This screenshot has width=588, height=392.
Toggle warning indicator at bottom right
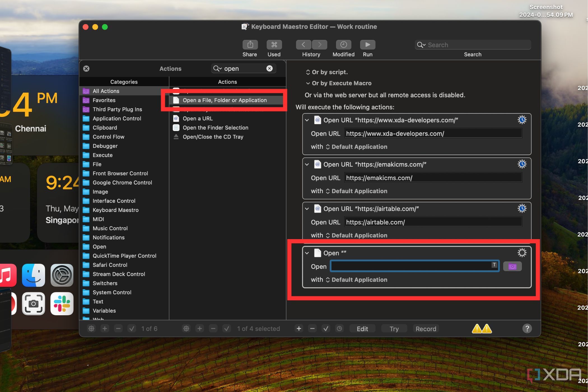[x=482, y=328]
